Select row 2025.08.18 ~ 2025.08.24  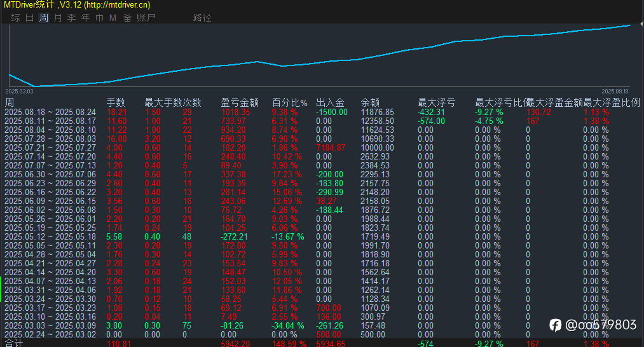(322, 112)
